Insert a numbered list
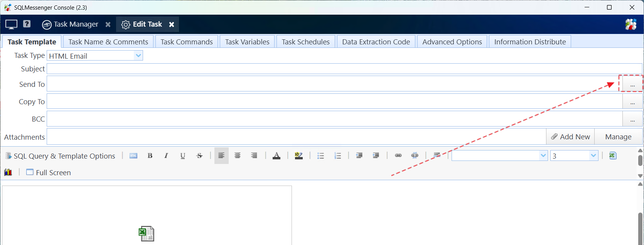The width and height of the screenshot is (644, 245). tap(338, 155)
